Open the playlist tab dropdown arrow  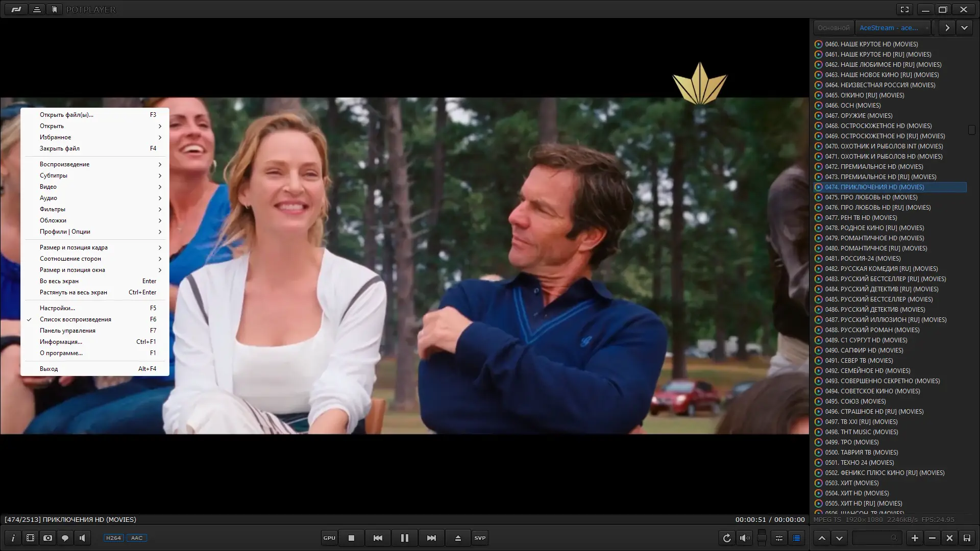click(964, 28)
